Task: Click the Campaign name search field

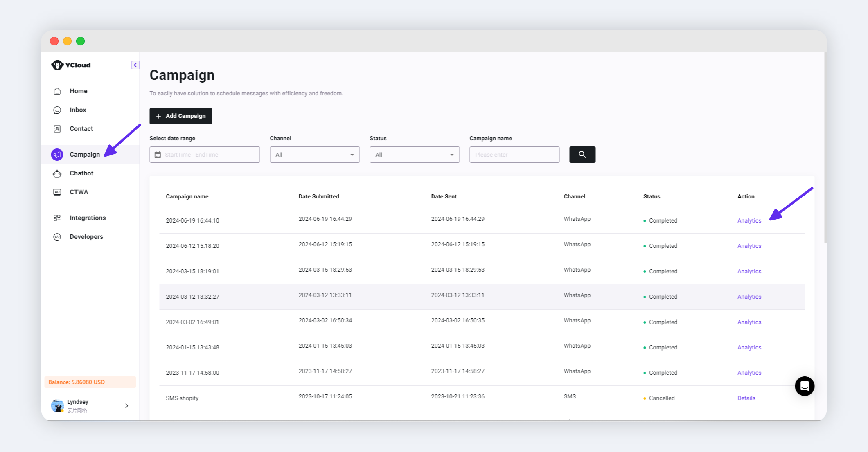Action: coord(514,155)
